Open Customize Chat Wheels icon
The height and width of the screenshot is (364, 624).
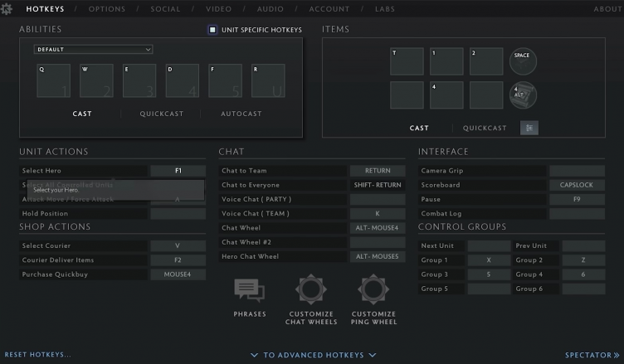(312, 290)
